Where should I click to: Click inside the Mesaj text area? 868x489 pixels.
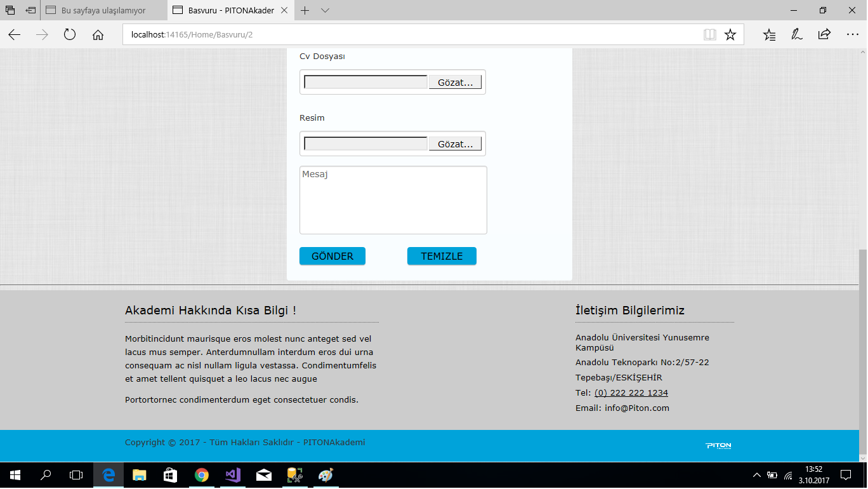(x=393, y=199)
